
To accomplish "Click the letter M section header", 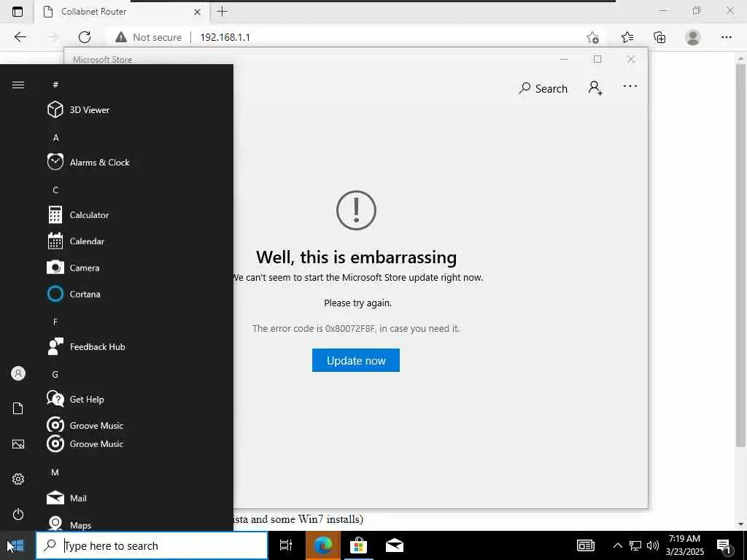I will (55, 472).
